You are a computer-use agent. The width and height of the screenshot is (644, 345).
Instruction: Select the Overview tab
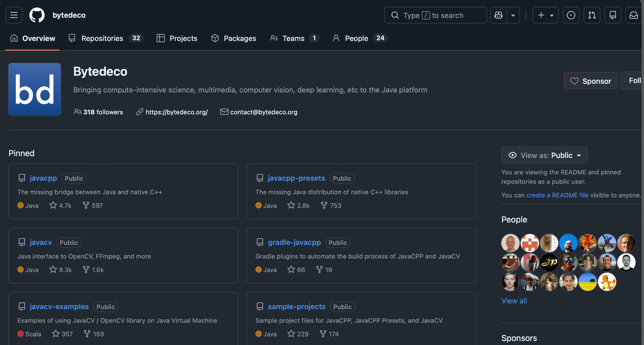(33, 38)
